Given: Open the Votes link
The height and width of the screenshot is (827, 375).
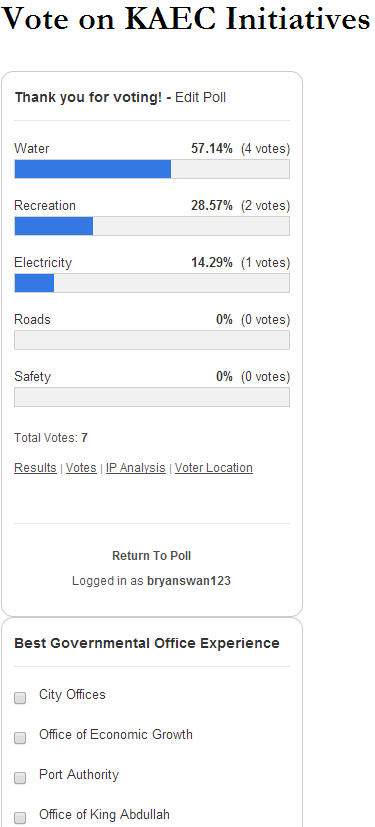Looking at the screenshot, I should coord(81,468).
